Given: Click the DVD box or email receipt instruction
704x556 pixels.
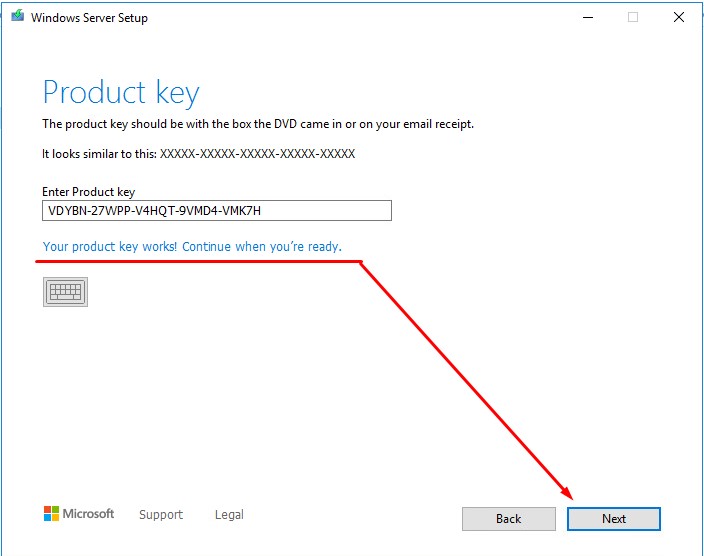Looking at the screenshot, I should (257, 125).
